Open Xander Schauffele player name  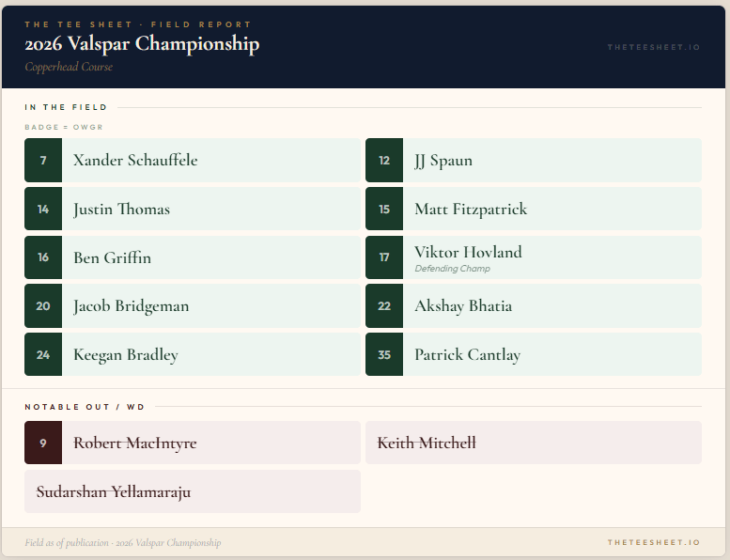click(135, 160)
